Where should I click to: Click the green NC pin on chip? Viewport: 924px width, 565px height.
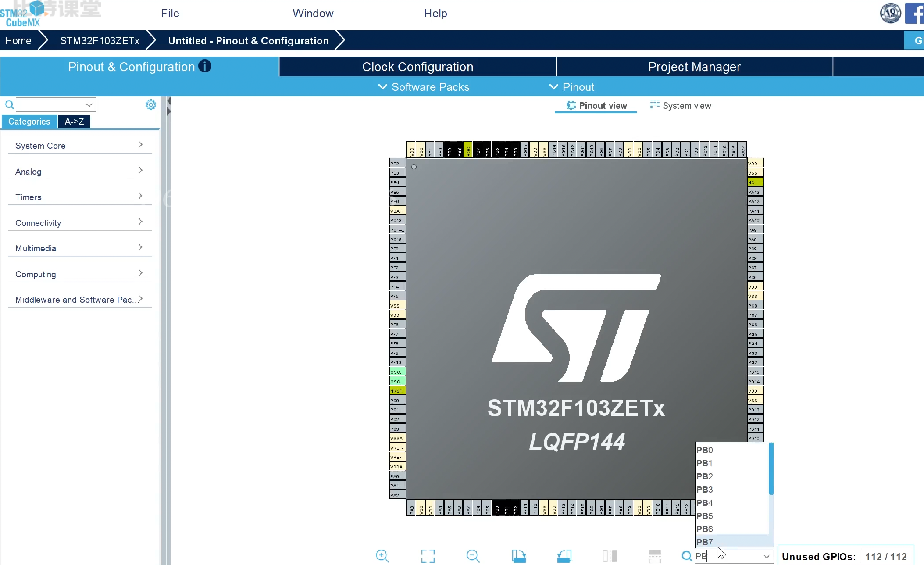coord(756,182)
